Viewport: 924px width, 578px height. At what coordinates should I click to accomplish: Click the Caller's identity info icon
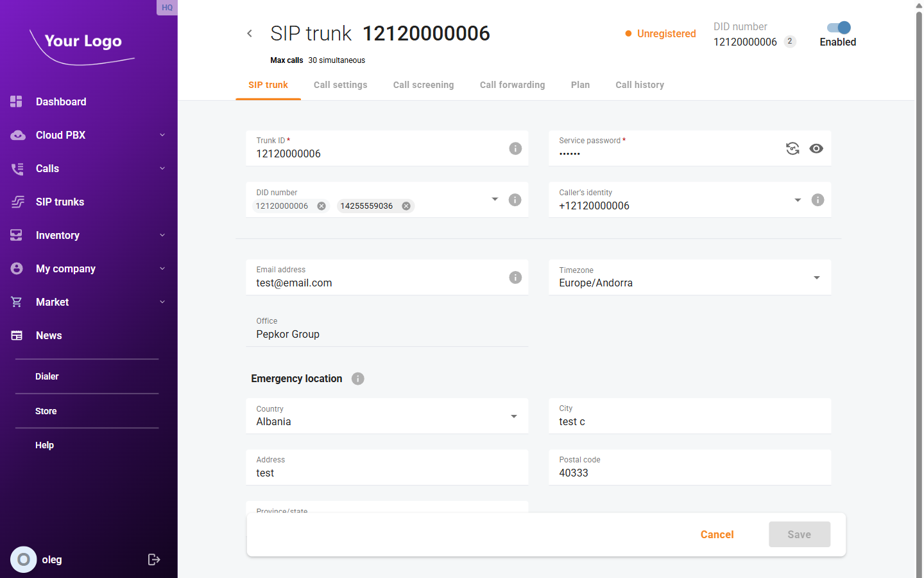(x=817, y=200)
